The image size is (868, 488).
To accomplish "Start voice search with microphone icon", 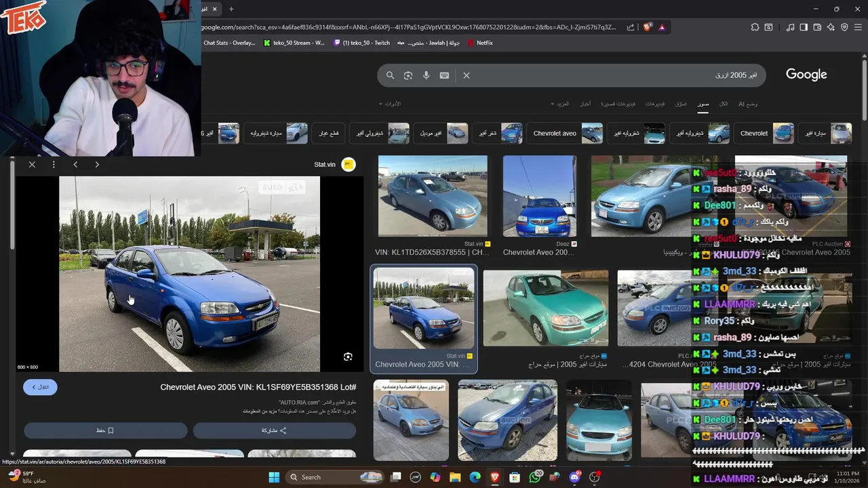I will 426,75.
